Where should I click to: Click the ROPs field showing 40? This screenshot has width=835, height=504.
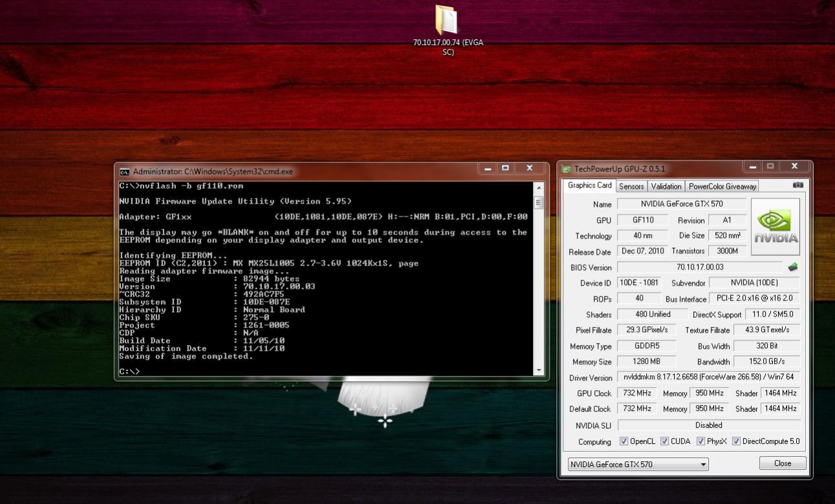click(x=639, y=299)
